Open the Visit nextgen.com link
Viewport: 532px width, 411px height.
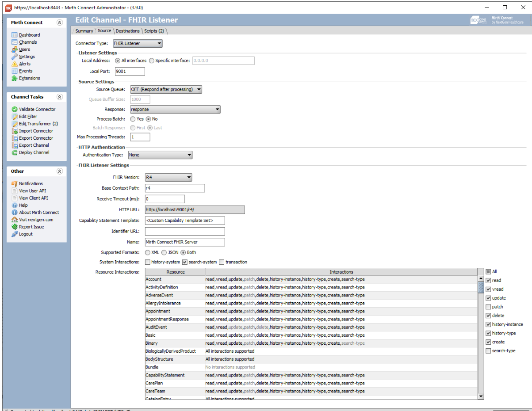click(36, 220)
